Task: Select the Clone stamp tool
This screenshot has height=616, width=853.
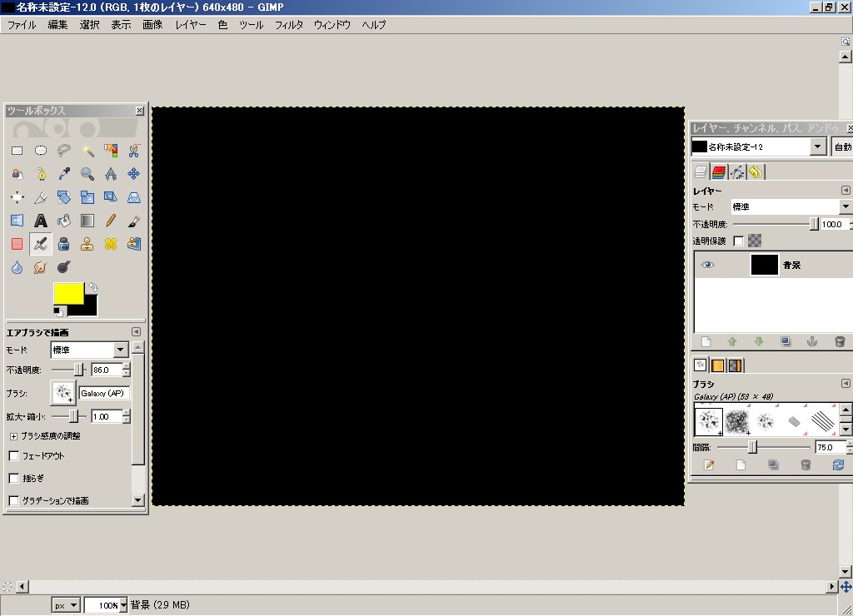Action: pos(87,244)
